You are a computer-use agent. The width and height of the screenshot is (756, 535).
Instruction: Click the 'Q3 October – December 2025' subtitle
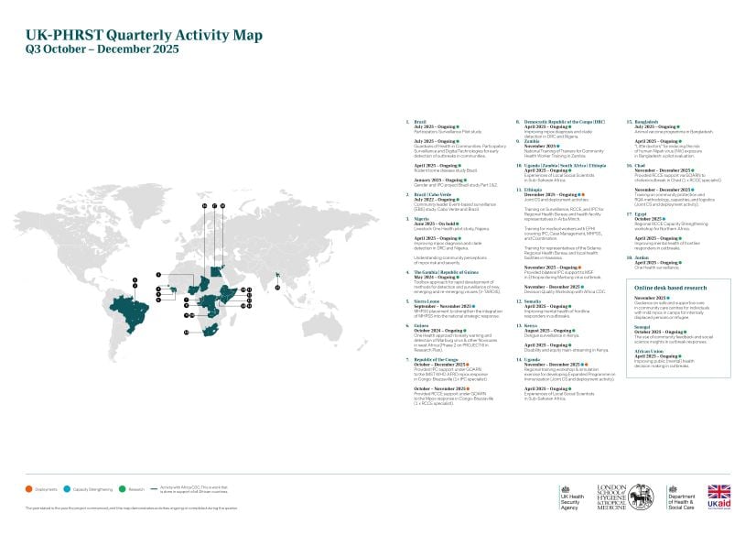click(102, 49)
